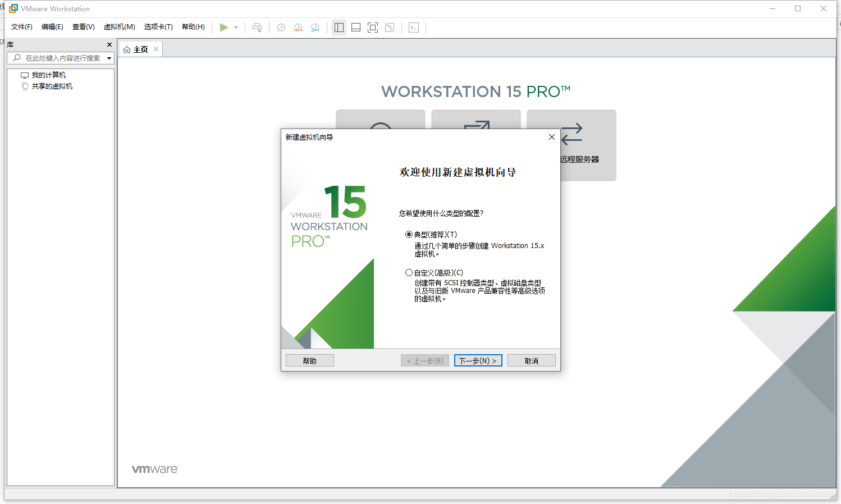The height and width of the screenshot is (504, 841).
Task: Close the 主页 tab with its X
Action: [156, 49]
